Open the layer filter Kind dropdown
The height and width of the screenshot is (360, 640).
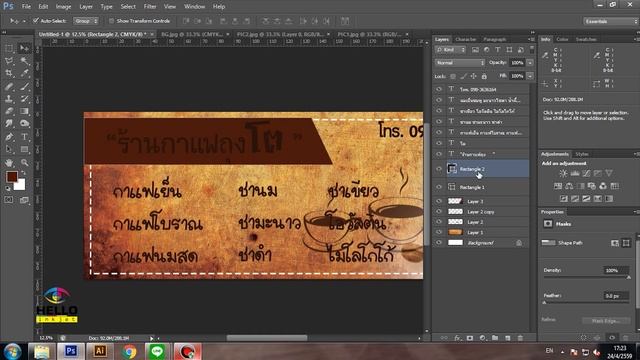pos(451,50)
